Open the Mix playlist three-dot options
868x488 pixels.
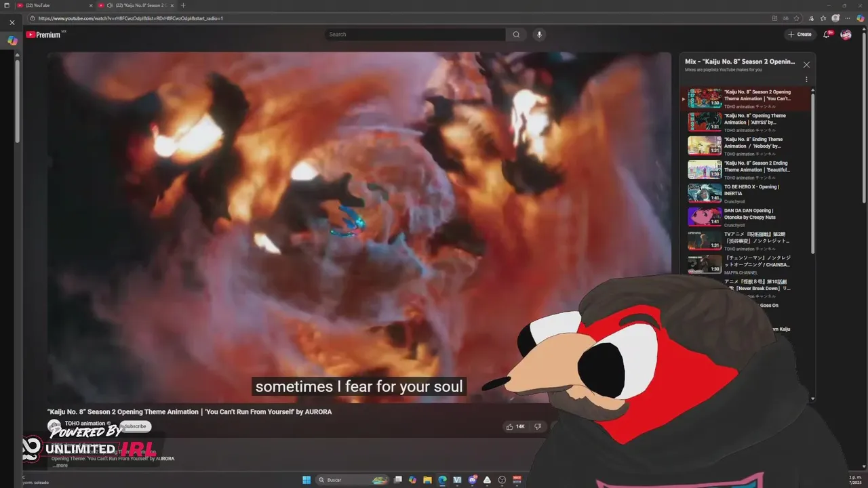(x=806, y=79)
